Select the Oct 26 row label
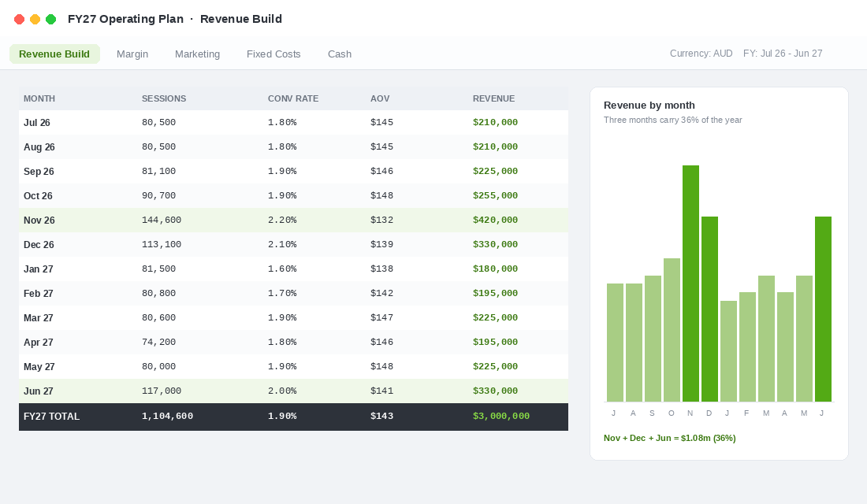 (38, 195)
